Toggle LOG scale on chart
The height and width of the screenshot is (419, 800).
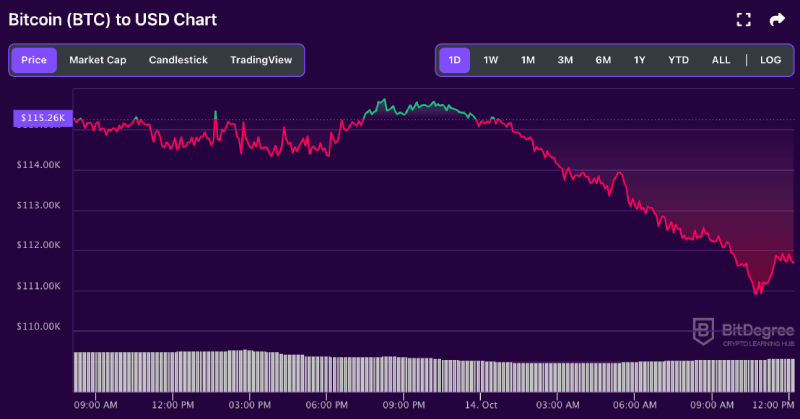click(770, 60)
